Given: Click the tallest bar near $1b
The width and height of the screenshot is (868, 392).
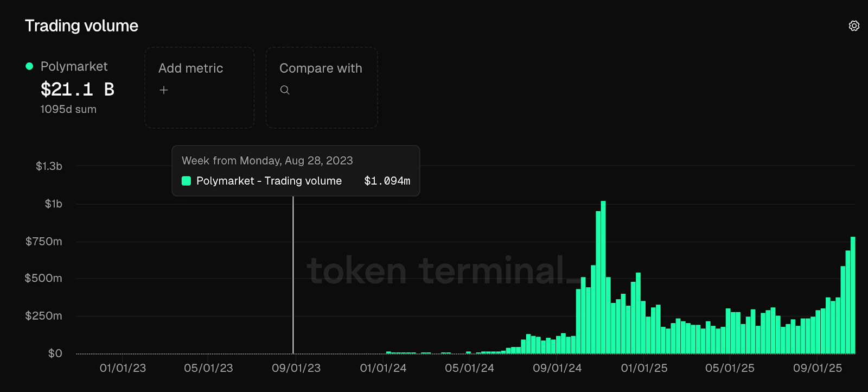Looking at the screenshot, I should coord(603,277).
